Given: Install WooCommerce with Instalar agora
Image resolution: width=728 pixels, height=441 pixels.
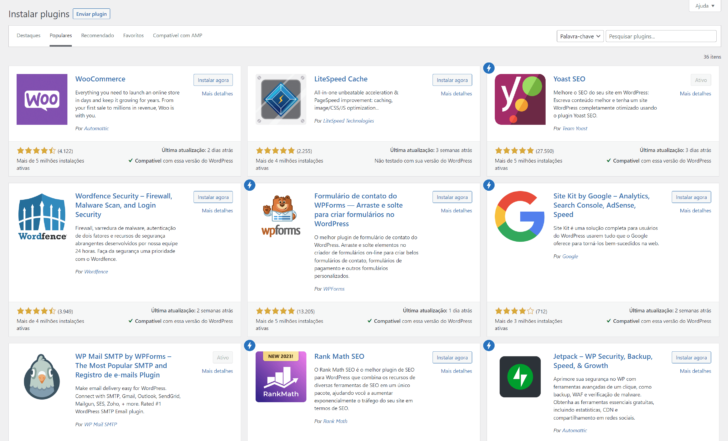Looking at the screenshot, I should coord(213,80).
